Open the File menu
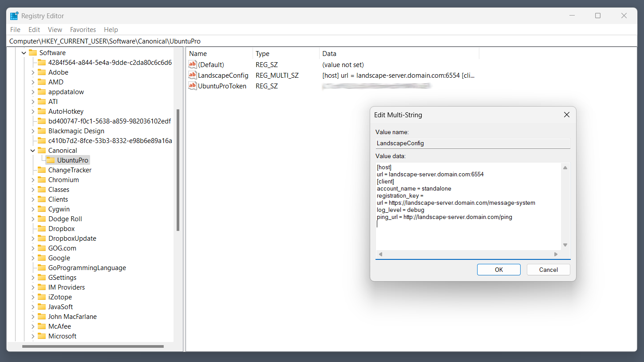644x362 pixels. click(15, 30)
